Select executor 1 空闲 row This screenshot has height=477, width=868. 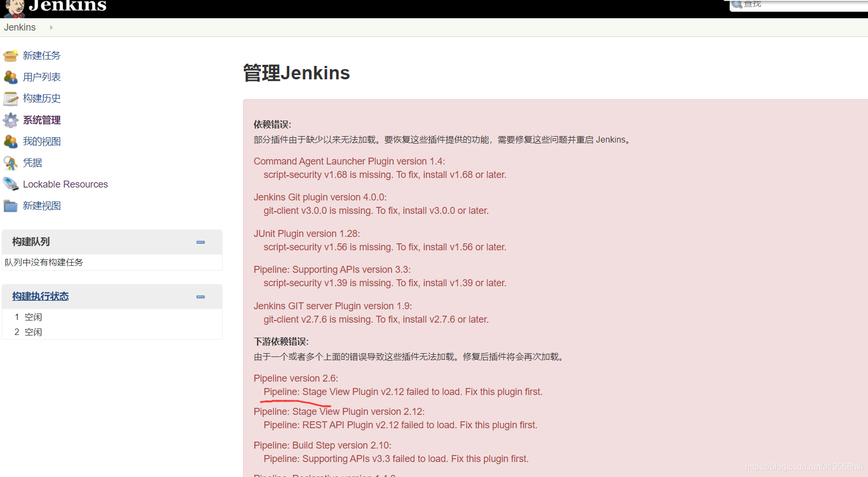(x=112, y=317)
